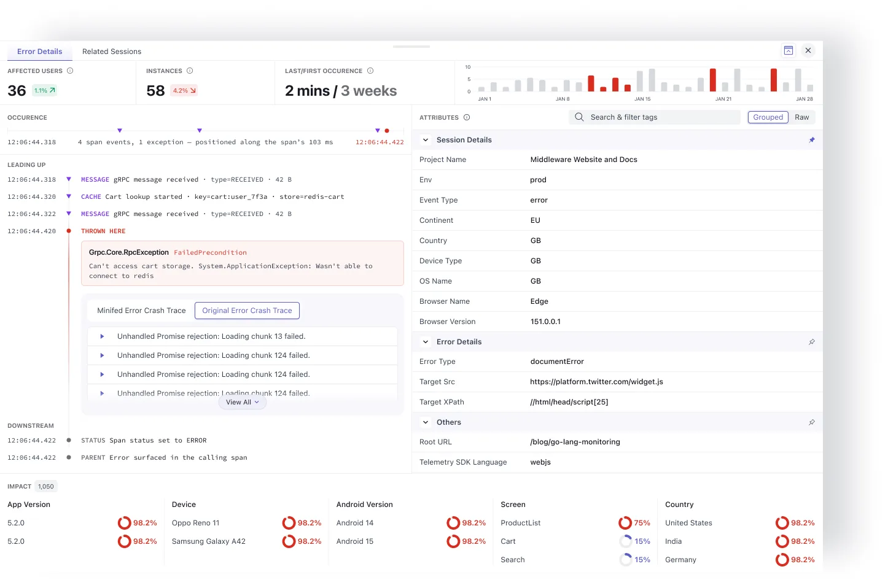Click the 98.2% ring for India
888x588 pixels.
(x=782, y=541)
